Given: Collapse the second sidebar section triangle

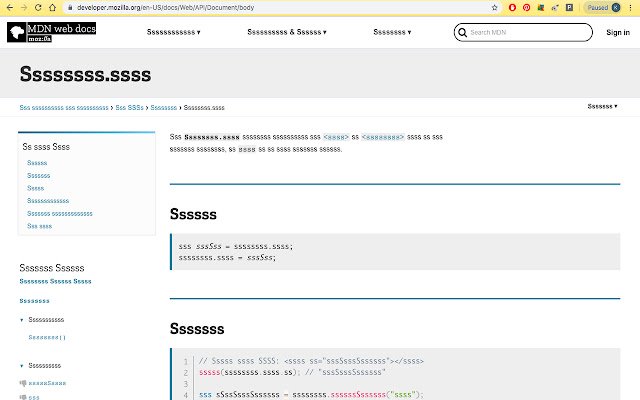Looking at the screenshot, I should pyautogui.click(x=22, y=366).
